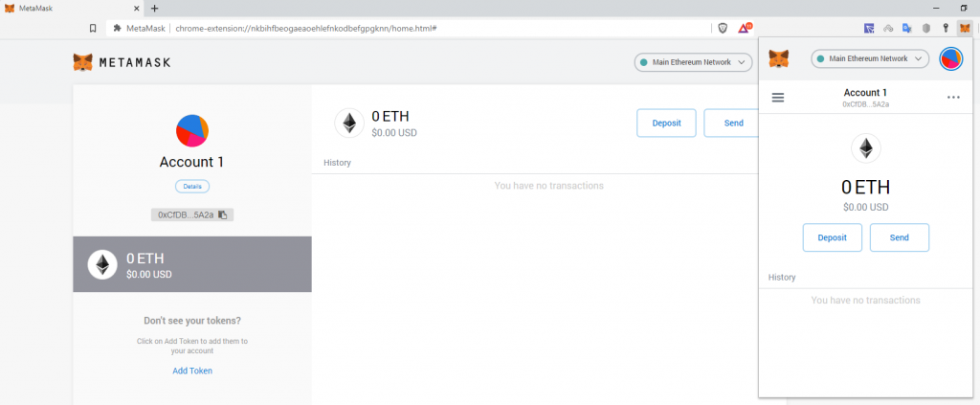Click Send button in popup
The height and width of the screenshot is (405, 980).
point(900,237)
